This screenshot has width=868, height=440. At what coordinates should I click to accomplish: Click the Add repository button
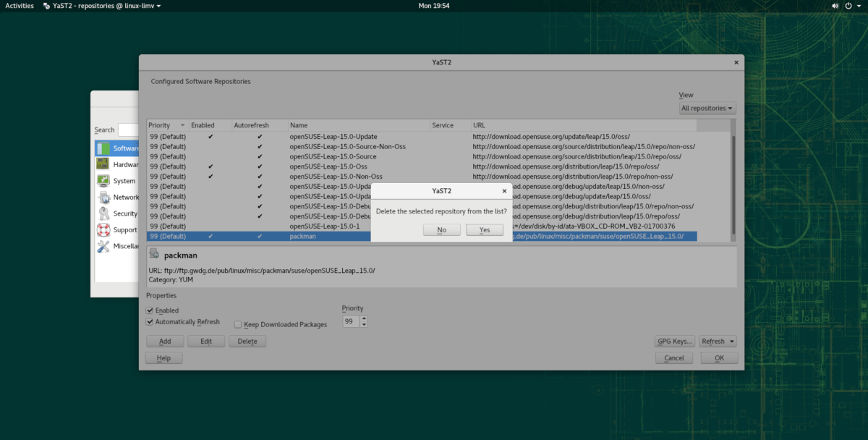coord(165,342)
